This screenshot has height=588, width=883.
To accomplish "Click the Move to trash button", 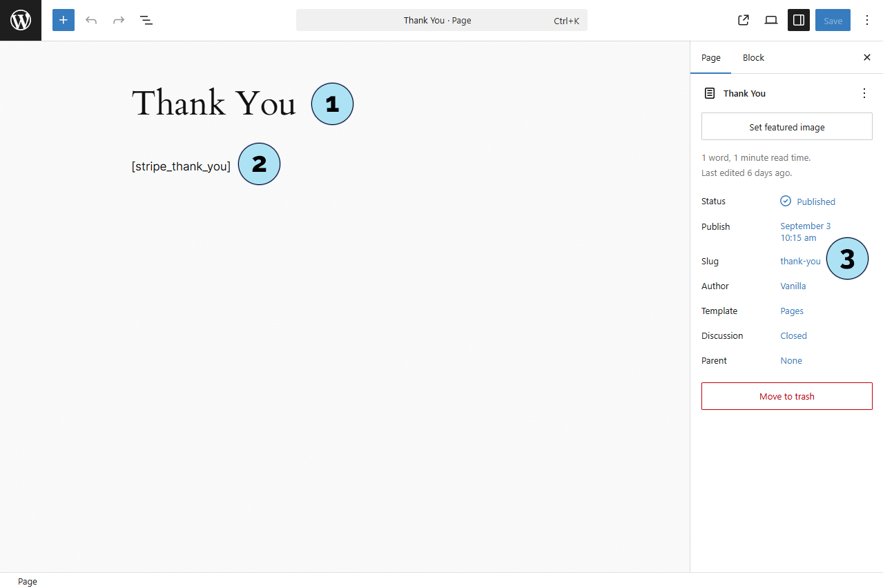I will pos(786,396).
